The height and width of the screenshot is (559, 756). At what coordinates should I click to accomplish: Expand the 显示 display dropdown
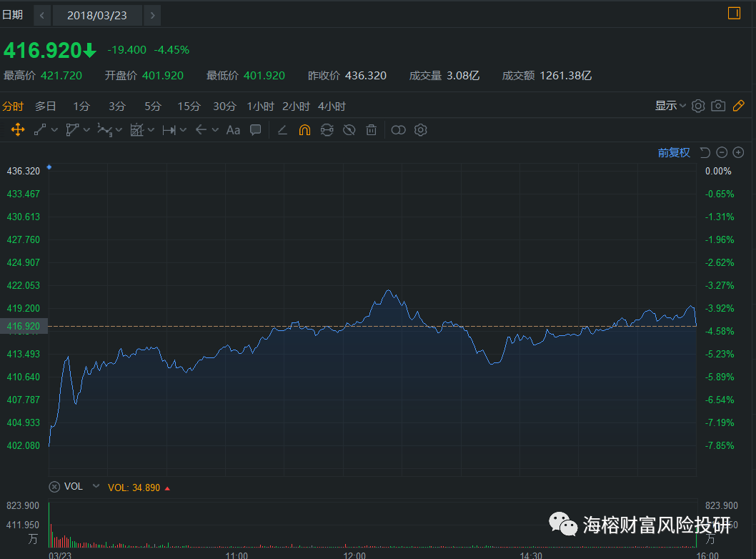point(670,106)
